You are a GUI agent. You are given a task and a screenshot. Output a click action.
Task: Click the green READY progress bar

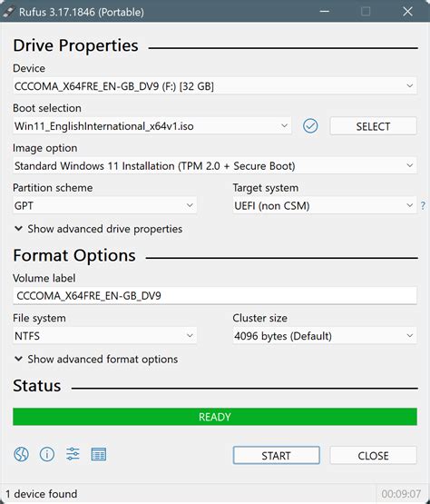pyautogui.click(x=215, y=417)
